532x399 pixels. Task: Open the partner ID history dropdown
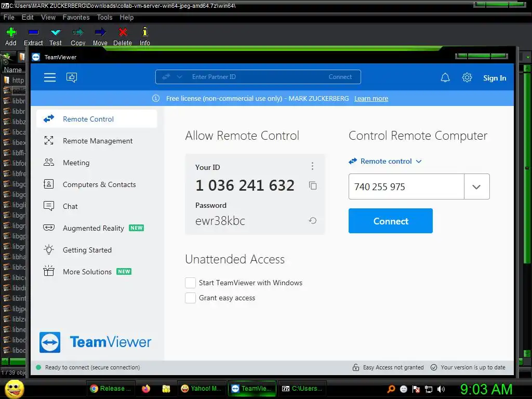(476, 187)
